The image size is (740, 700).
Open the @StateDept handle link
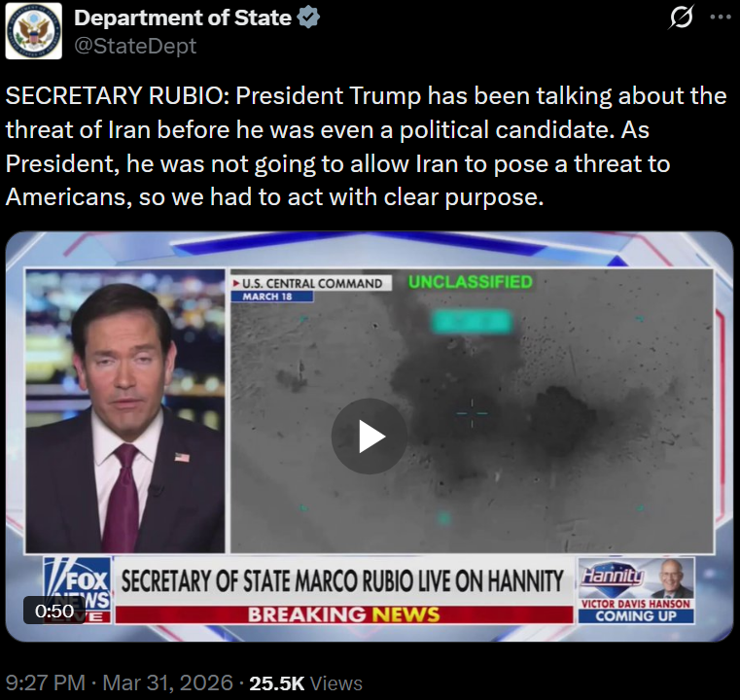point(135,46)
